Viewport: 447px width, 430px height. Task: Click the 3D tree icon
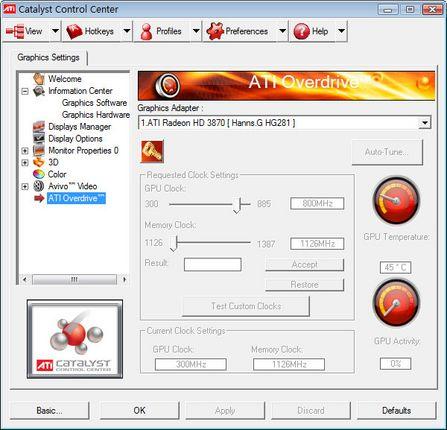point(39,162)
